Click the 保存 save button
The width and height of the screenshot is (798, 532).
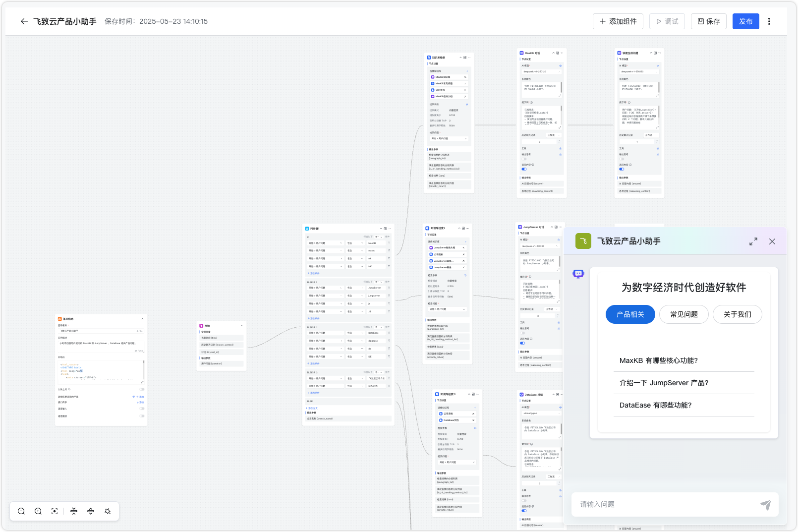pos(709,21)
